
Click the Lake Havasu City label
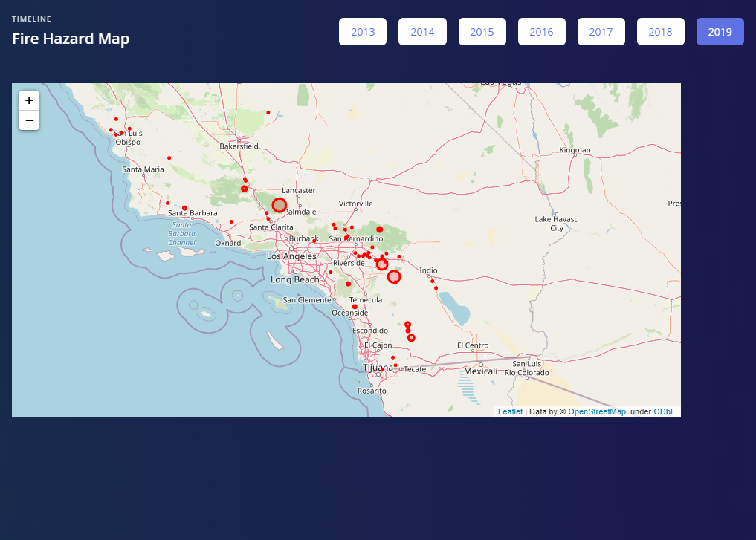click(x=557, y=224)
